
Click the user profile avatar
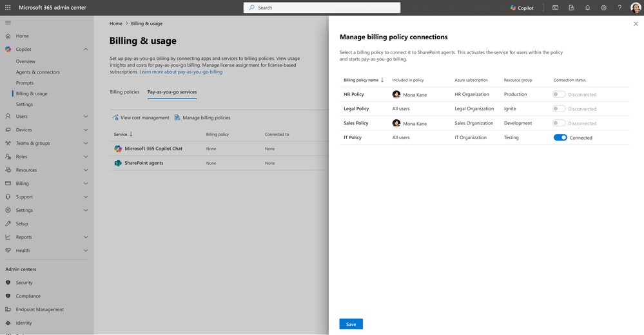click(x=636, y=8)
